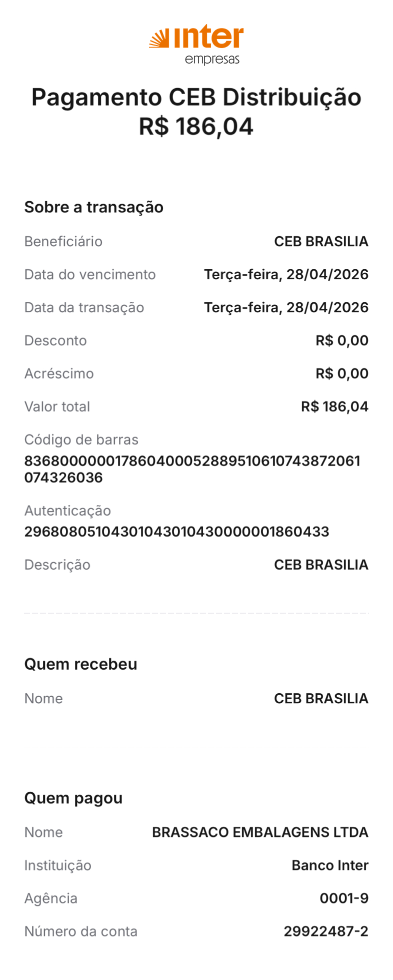The height and width of the screenshot is (980, 393).
Task: Select the Acréscimo R$ 0,00 value
Action: tap(342, 373)
